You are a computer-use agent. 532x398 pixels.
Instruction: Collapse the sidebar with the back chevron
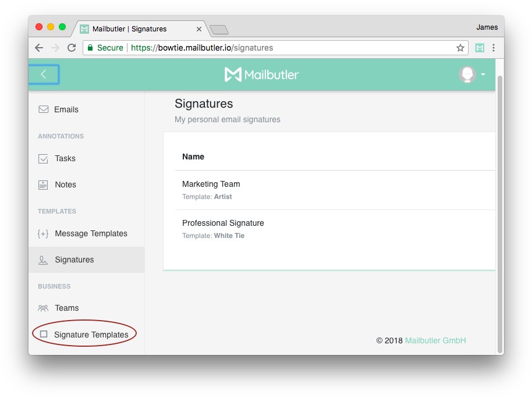pyautogui.click(x=44, y=74)
